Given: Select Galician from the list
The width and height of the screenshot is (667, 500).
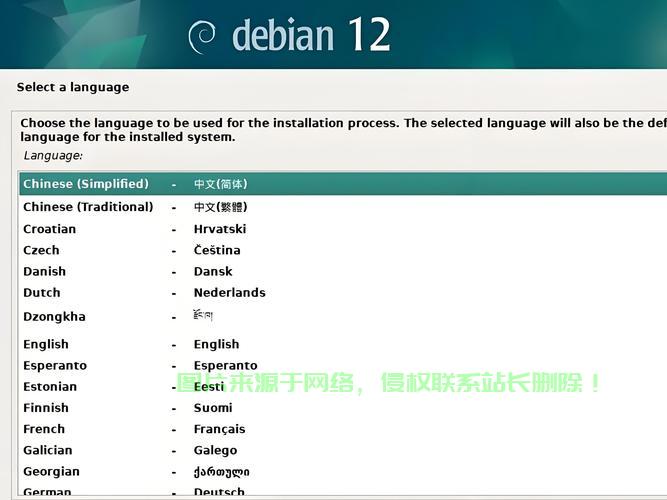Looking at the screenshot, I should pyautogui.click(x=343, y=450).
